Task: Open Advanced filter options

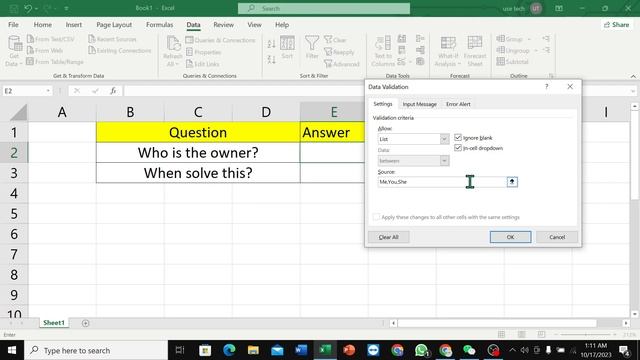Action: 342,64
